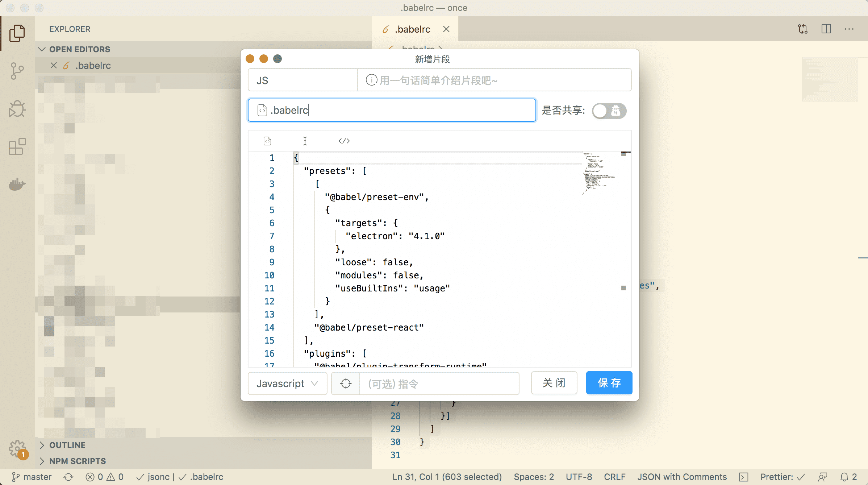The width and height of the screenshot is (868, 485).
Task: Toggle the share snippet switch
Action: click(x=609, y=111)
